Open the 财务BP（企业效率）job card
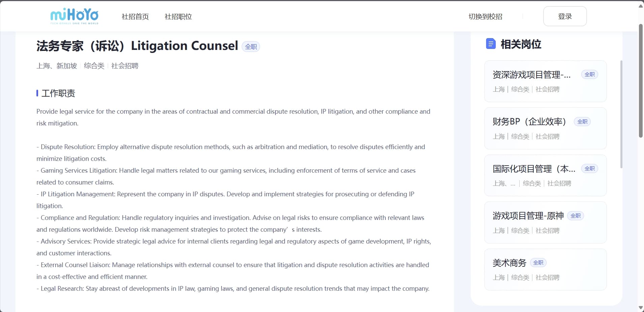644x312 pixels. point(545,129)
